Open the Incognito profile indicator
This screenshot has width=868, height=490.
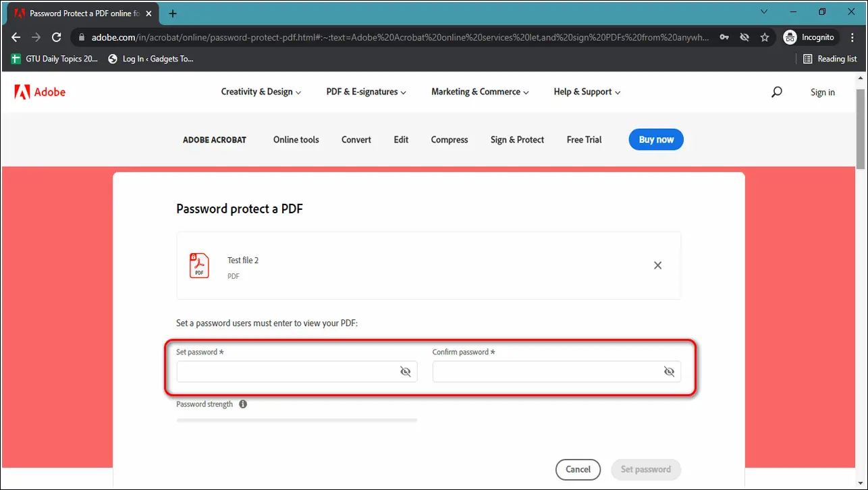809,37
